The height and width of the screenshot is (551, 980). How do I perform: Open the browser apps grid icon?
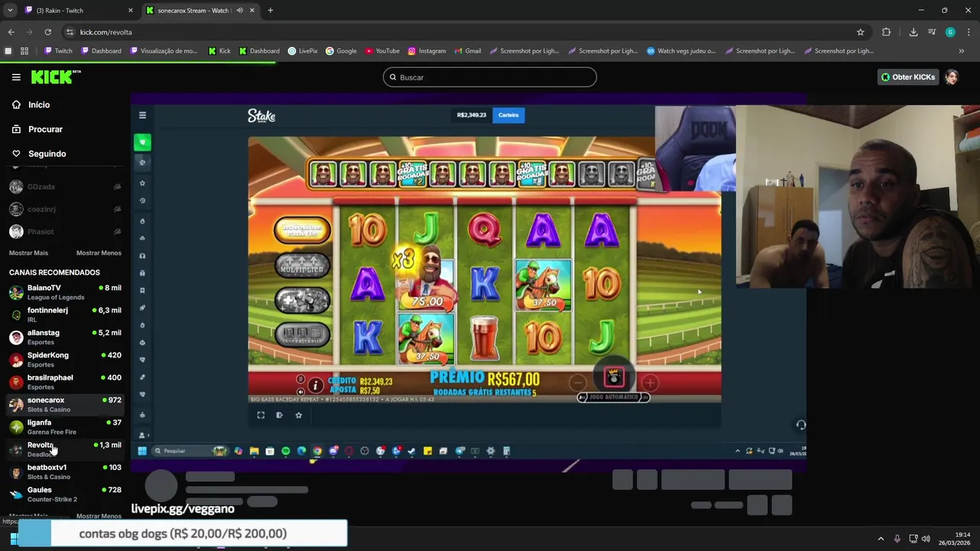[x=24, y=51]
